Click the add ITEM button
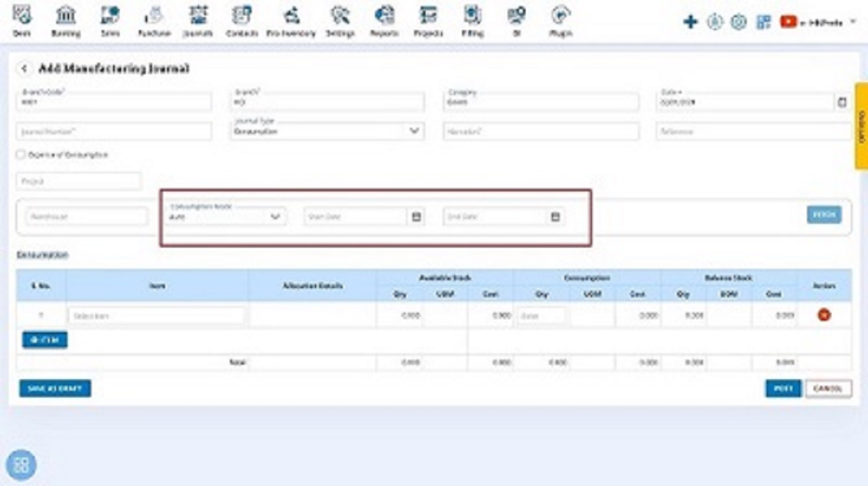 tap(45, 340)
